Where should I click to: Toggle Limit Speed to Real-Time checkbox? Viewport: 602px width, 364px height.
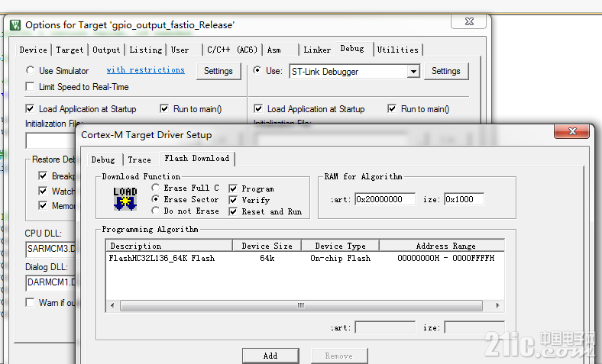pos(30,87)
